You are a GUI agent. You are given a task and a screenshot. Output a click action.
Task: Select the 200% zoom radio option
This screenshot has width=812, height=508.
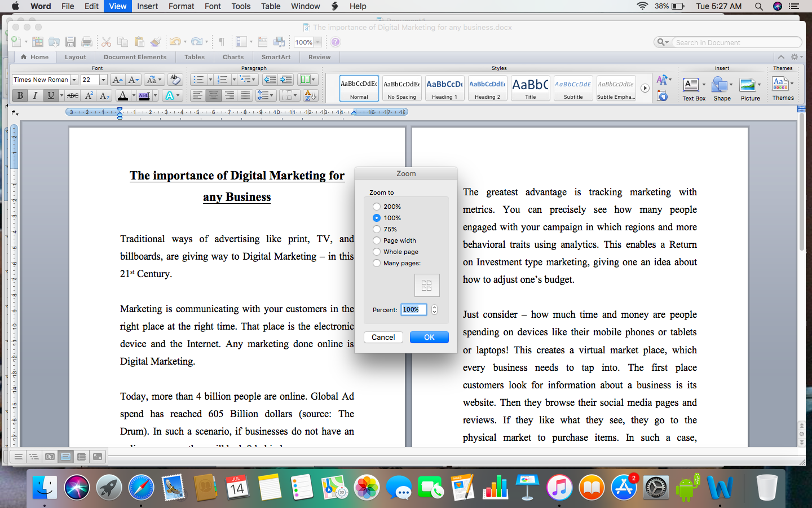(x=377, y=207)
